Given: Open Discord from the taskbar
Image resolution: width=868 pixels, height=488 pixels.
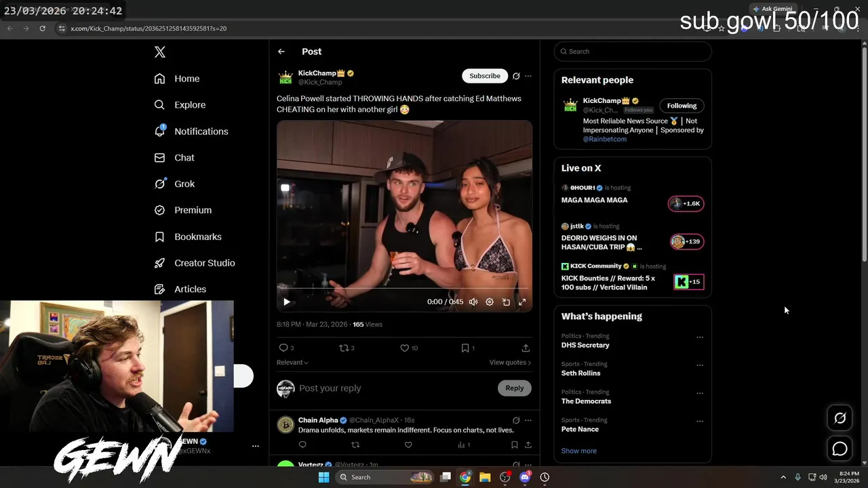Looking at the screenshot, I should (x=524, y=477).
